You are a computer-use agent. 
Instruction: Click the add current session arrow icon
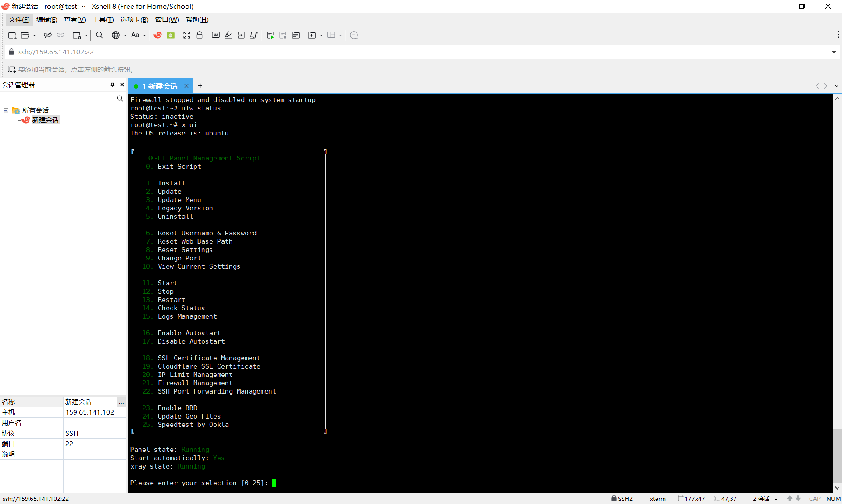[11, 69]
